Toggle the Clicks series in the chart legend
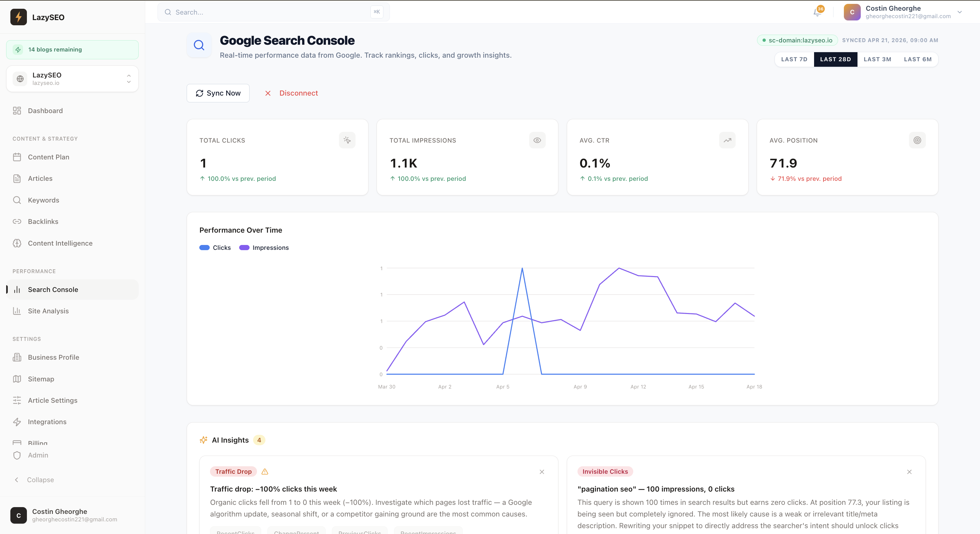The width and height of the screenshot is (980, 534). (215, 248)
